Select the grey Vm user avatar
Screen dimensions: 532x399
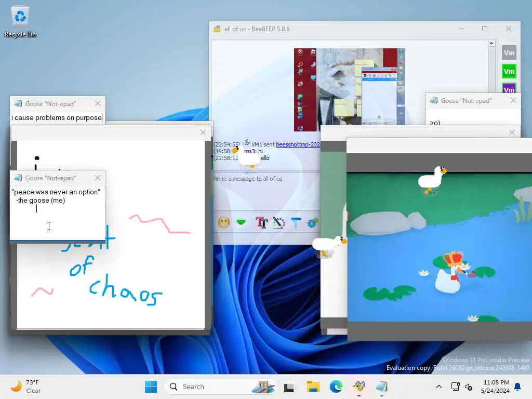point(509,52)
